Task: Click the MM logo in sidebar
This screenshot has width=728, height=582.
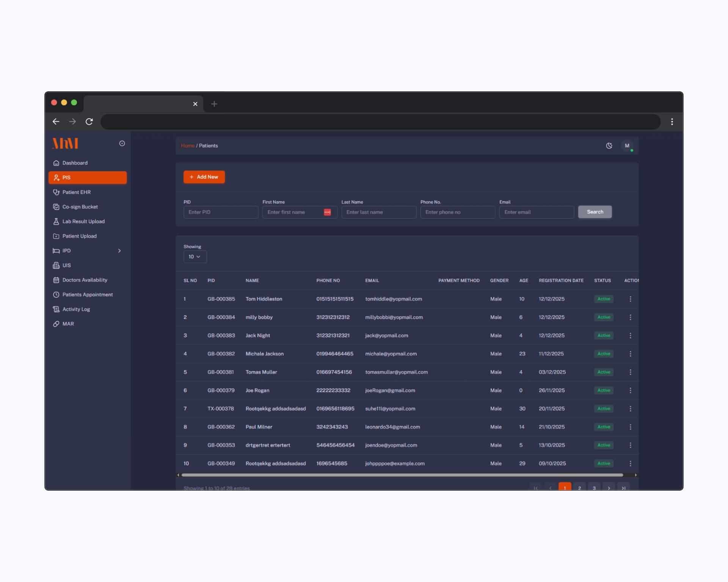Action: tap(65, 144)
